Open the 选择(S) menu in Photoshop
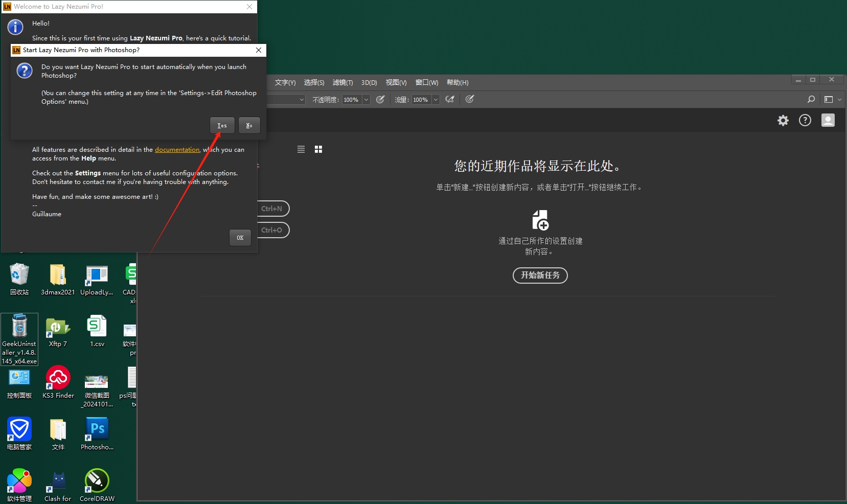The width and height of the screenshot is (847, 504). [x=314, y=82]
